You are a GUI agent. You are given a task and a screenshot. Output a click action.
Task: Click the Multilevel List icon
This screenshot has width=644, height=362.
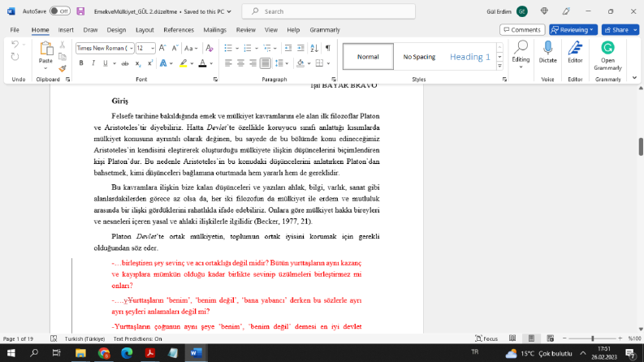pos(267,48)
